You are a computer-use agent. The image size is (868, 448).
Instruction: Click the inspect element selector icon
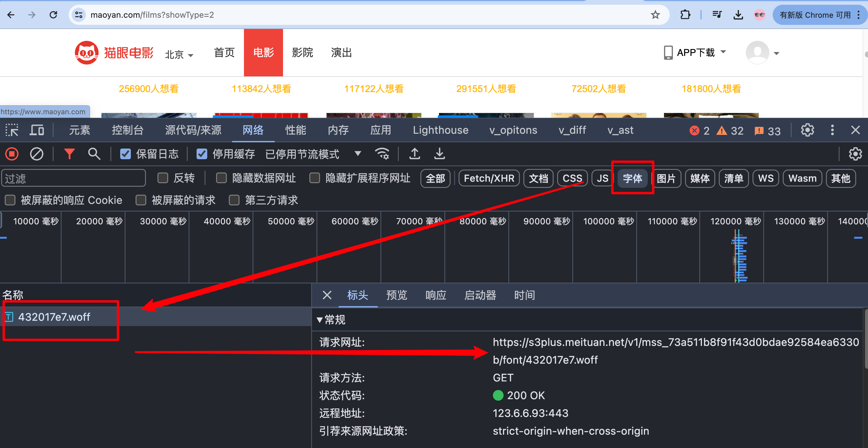12,130
